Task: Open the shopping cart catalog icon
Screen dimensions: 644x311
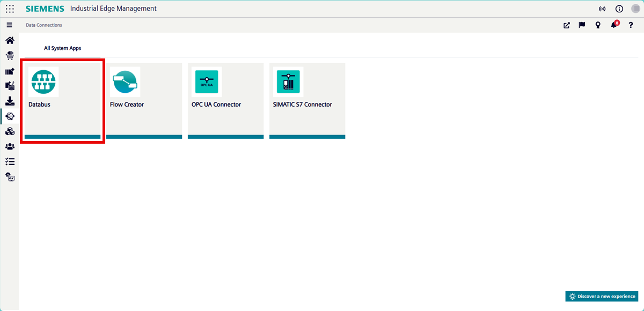Action: click(x=10, y=55)
